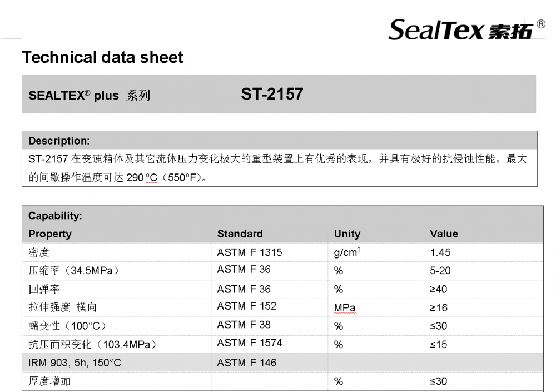556x392 pixels.
Task: Click the 1.45 density value cell
Action: 440,252
